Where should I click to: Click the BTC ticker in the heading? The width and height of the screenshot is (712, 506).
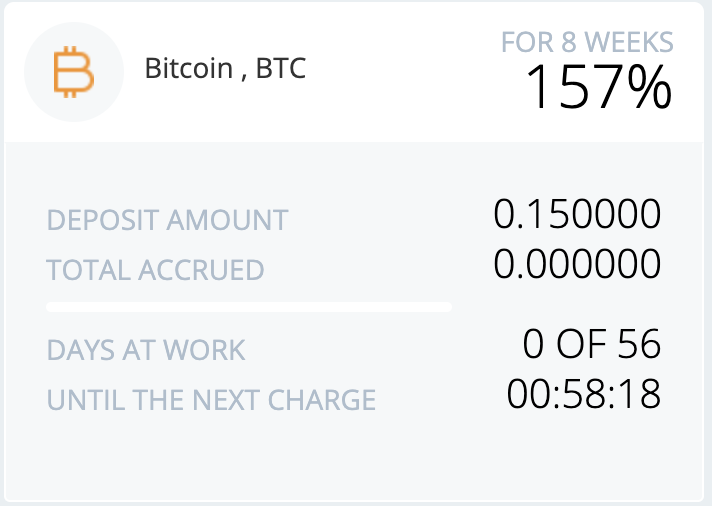(x=281, y=68)
